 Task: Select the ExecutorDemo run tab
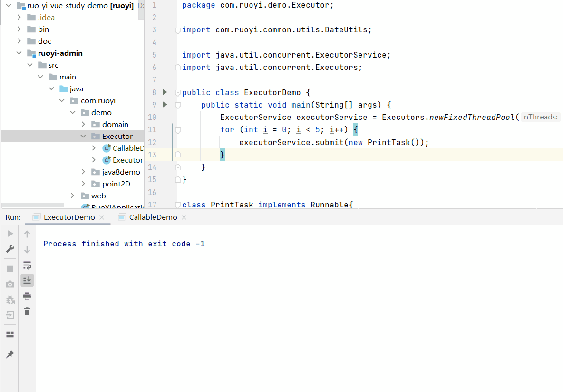[x=69, y=217]
